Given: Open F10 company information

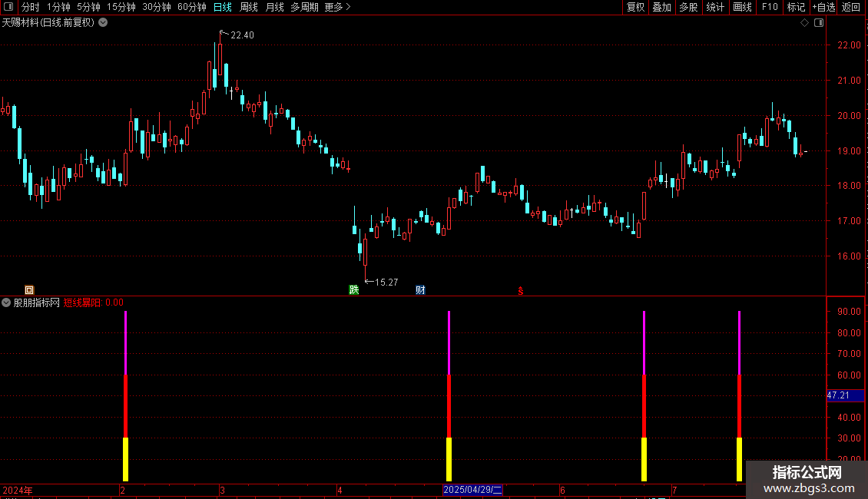Looking at the screenshot, I should click(x=770, y=7).
